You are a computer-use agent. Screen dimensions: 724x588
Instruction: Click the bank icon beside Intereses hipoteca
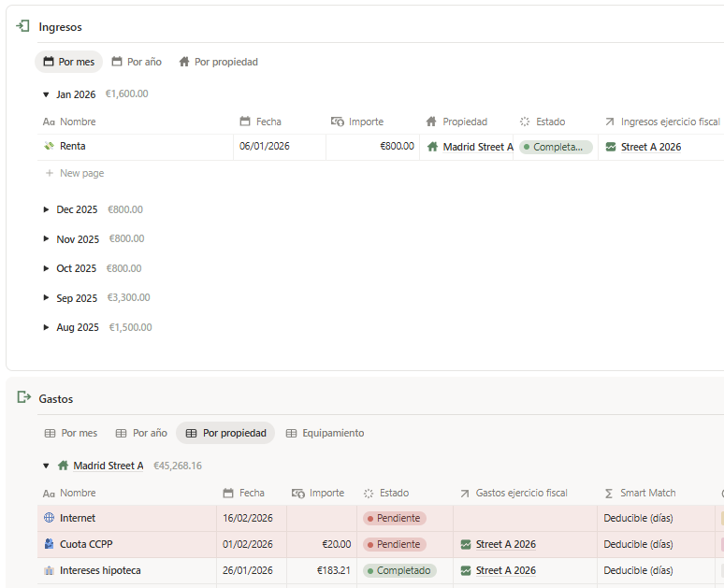tap(49, 570)
